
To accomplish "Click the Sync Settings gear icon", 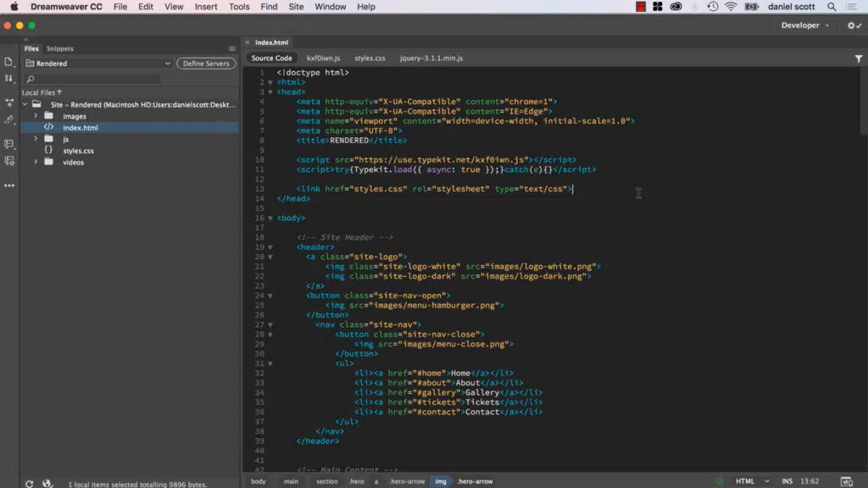I will click(x=854, y=25).
